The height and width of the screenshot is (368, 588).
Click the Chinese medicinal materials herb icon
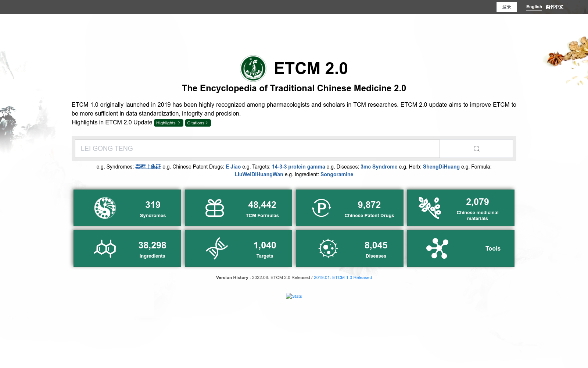click(430, 208)
